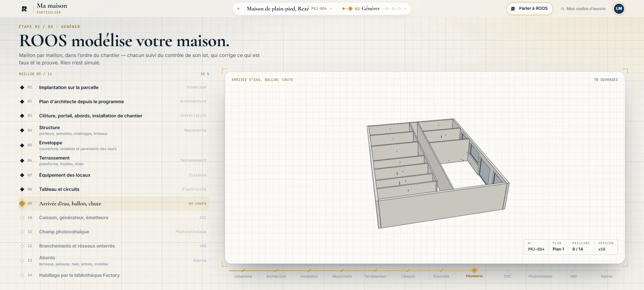The height and width of the screenshot is (290, 644).
Task: Select the Abords step in the list
Action: coord(114,260)
